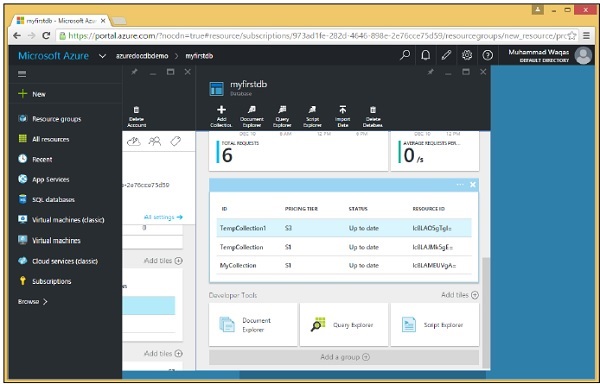
Task: Open Query Explorer toolbar icon
Action: 282,116
